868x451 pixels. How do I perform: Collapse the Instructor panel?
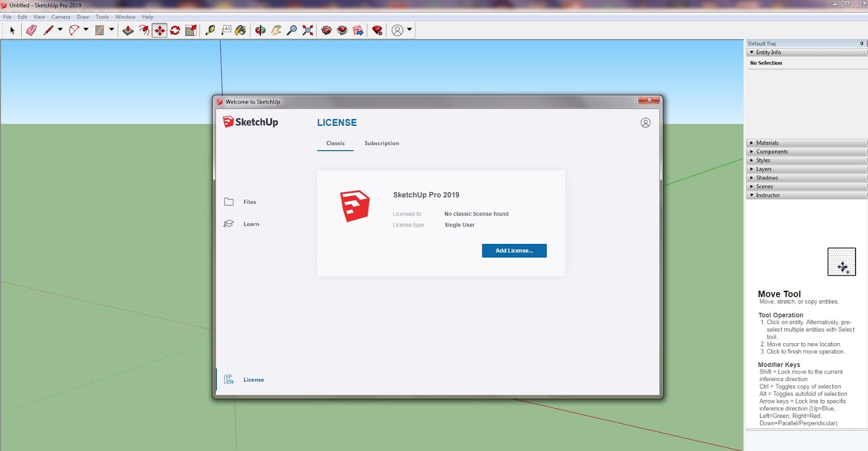click(x=807, y=195)
